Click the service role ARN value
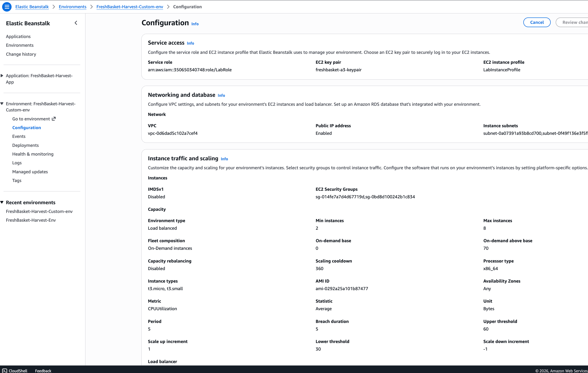588x373 pixels. click(190, 70)
